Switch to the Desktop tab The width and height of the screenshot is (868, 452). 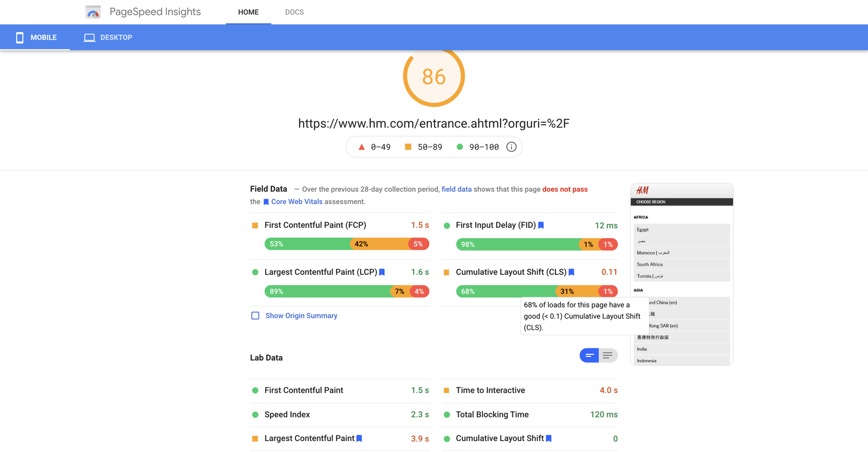[108, 38]
